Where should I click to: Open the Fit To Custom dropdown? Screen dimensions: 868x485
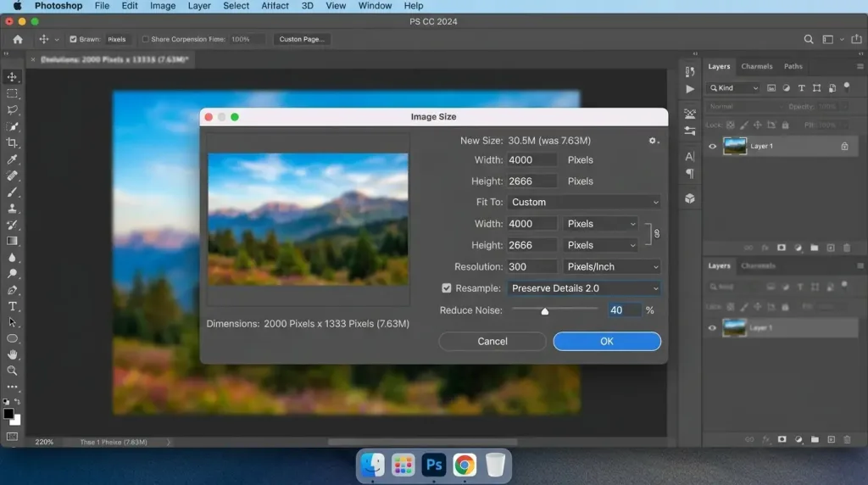pyautogui.click(x=584, y=202)
